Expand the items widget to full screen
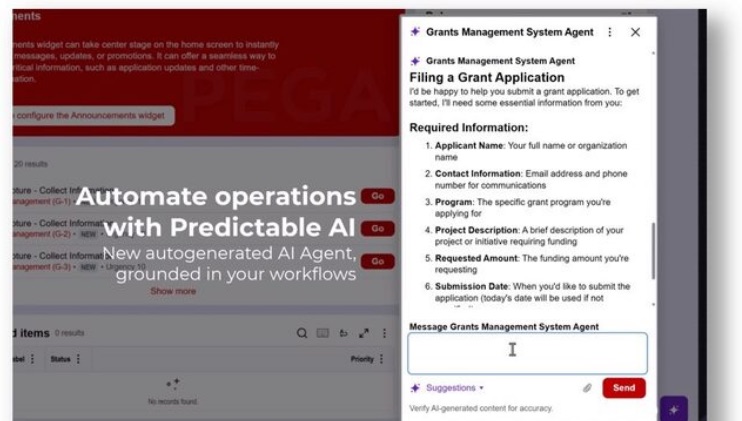Screen dimensions: 742x421 click(x=363, y=333)
